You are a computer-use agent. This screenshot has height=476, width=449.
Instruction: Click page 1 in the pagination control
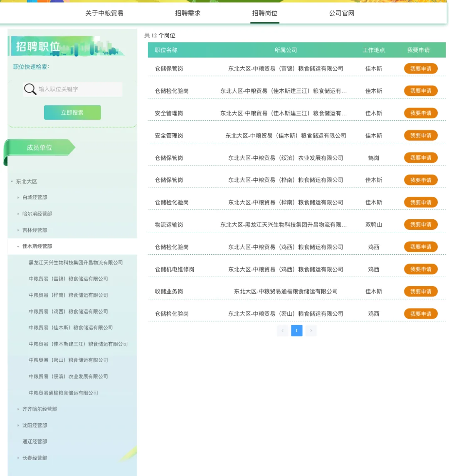[296, 331]
